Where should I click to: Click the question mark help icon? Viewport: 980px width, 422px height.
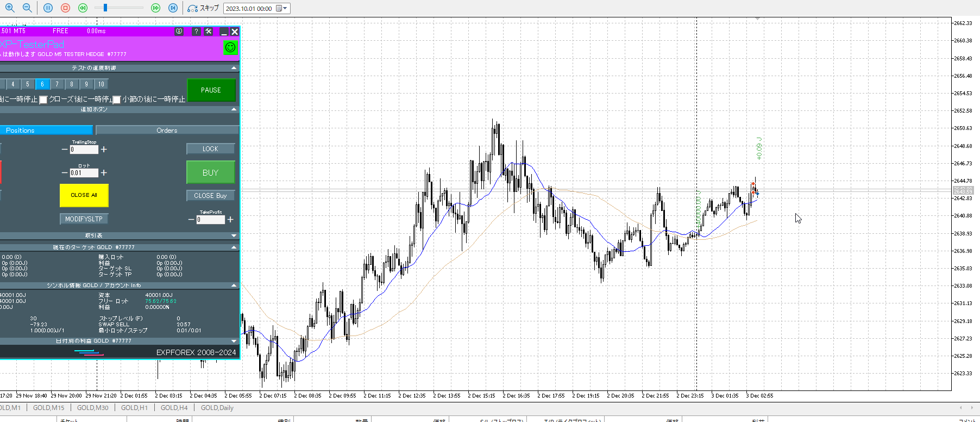(x=196, y=32)
